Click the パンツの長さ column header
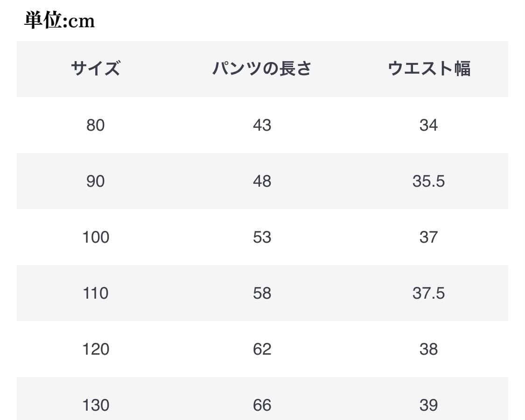525x420 pixels. (262, 69)
